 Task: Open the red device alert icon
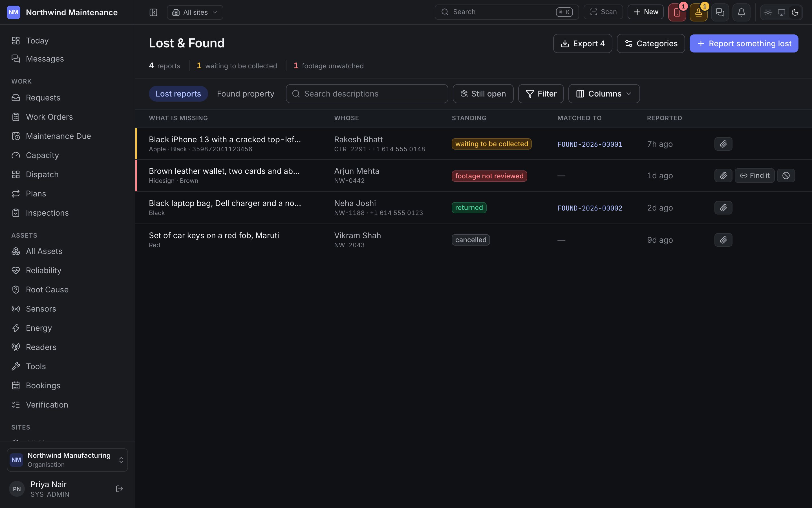[x=677, y=12]
